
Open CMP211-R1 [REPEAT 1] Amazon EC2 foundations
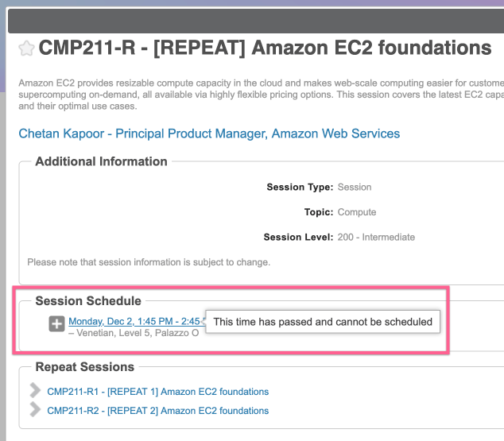point(158,392)
